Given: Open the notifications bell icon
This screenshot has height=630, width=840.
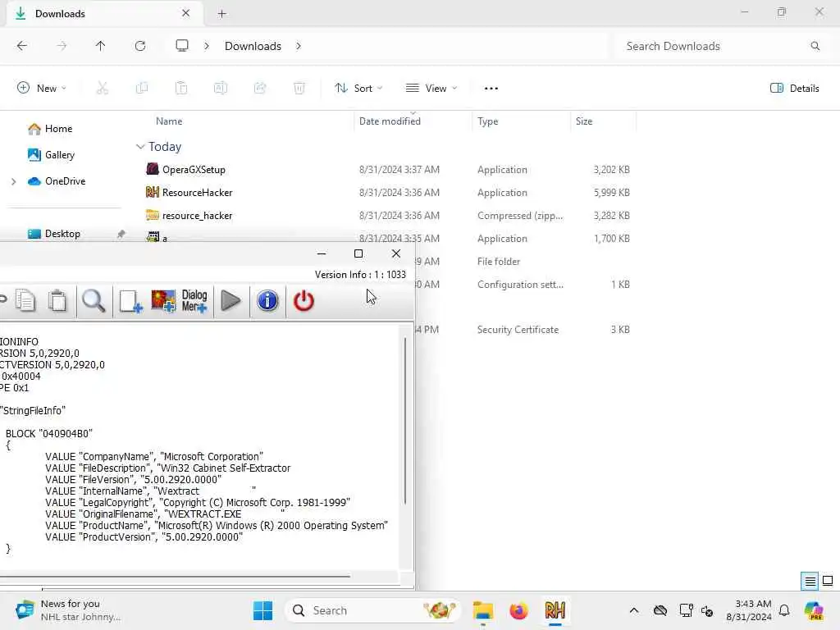Looking at the screenshot, I should click(x=784, y=610).
